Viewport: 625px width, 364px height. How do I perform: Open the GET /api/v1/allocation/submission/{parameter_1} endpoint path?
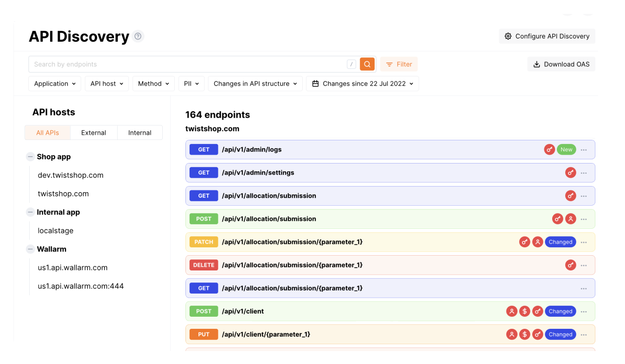292,289
